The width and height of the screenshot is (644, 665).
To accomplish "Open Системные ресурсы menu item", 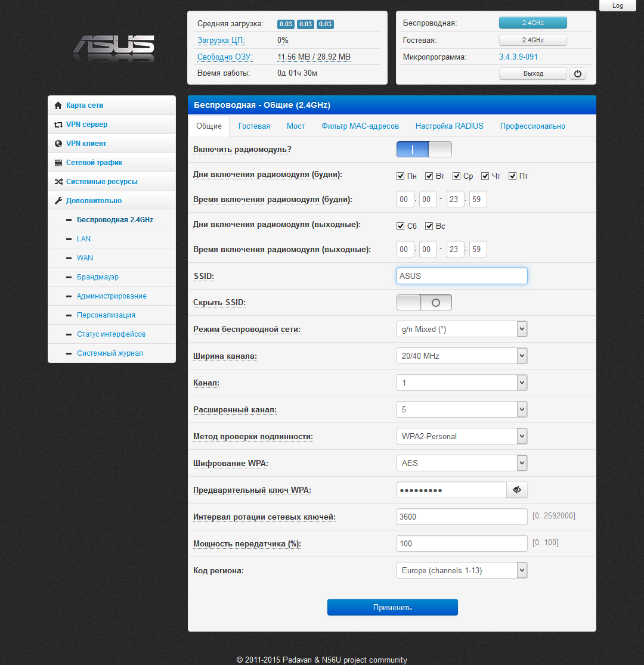I will (x=112, y=182).
